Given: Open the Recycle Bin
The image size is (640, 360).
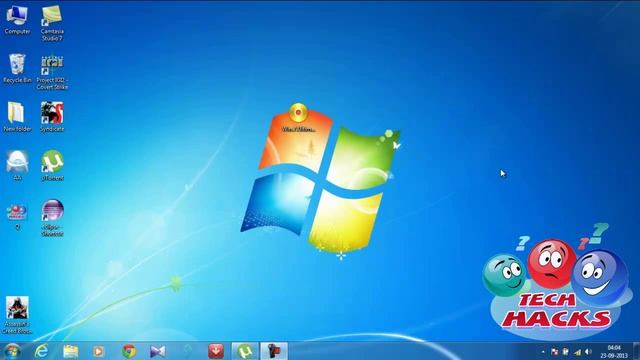Looking at the screenshot, I should click(17, 69).
